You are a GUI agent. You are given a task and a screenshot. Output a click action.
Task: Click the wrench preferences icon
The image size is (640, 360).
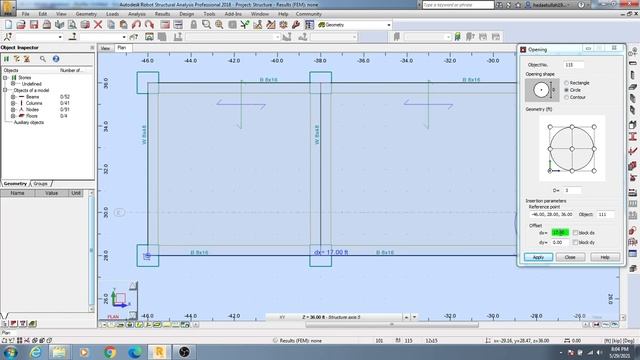click(x=296, y=25)
